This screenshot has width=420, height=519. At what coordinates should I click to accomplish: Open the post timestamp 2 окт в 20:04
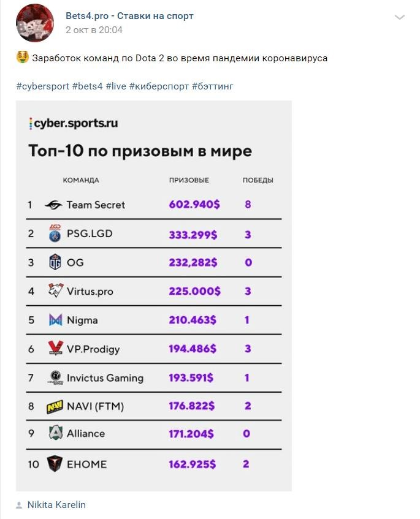click(x=94, y=30)
